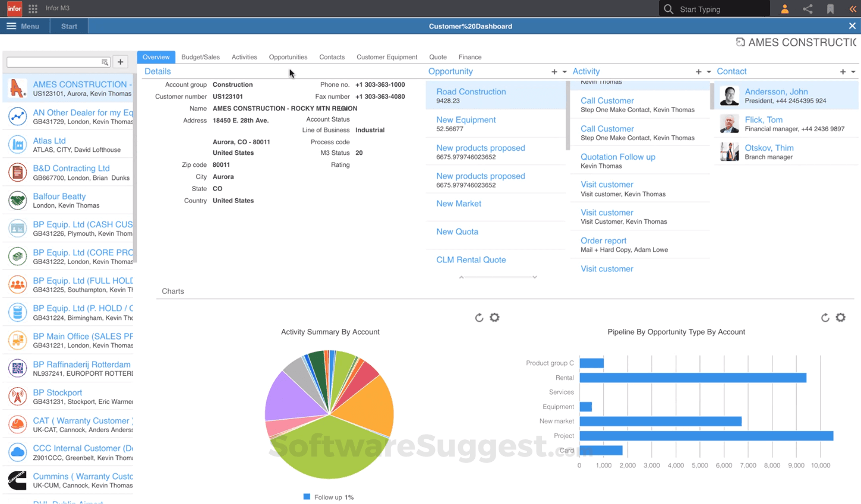The image size is (861, 504).
Task: Click the share icon in the top bar
Action: (x=808, y=9)
